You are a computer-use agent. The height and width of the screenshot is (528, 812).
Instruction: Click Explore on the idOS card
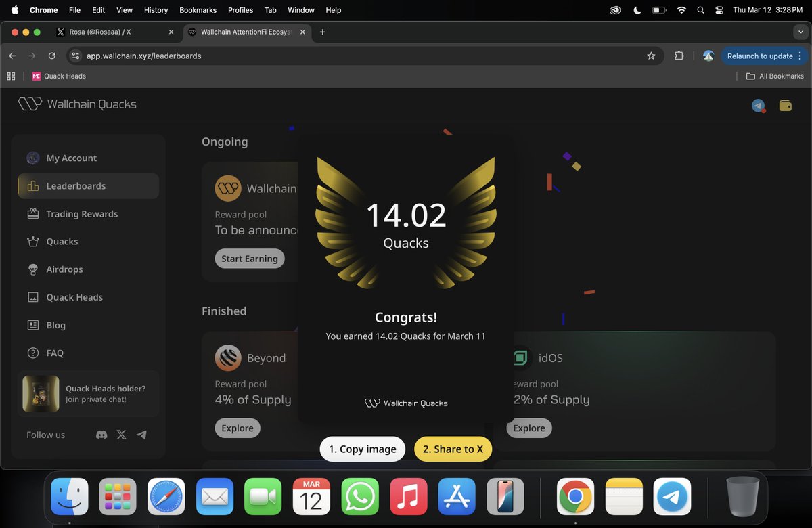coord(529,428)
